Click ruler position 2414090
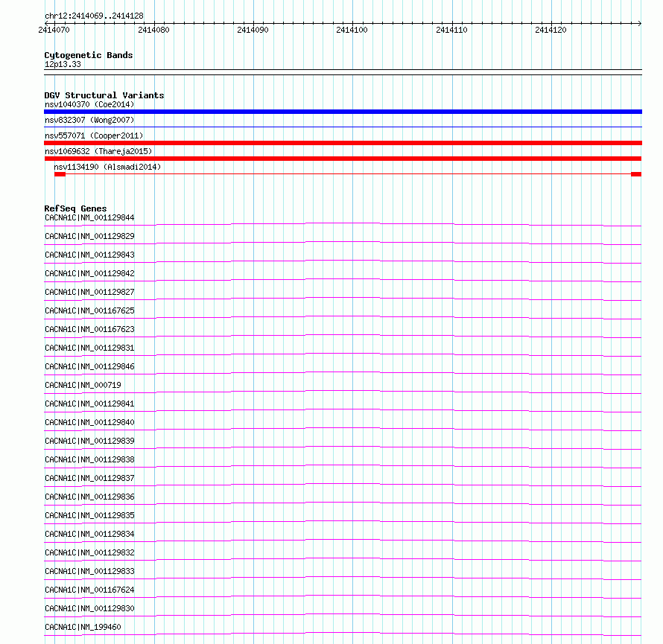Viewport: 663px width, 644px height. click(253, 30)
